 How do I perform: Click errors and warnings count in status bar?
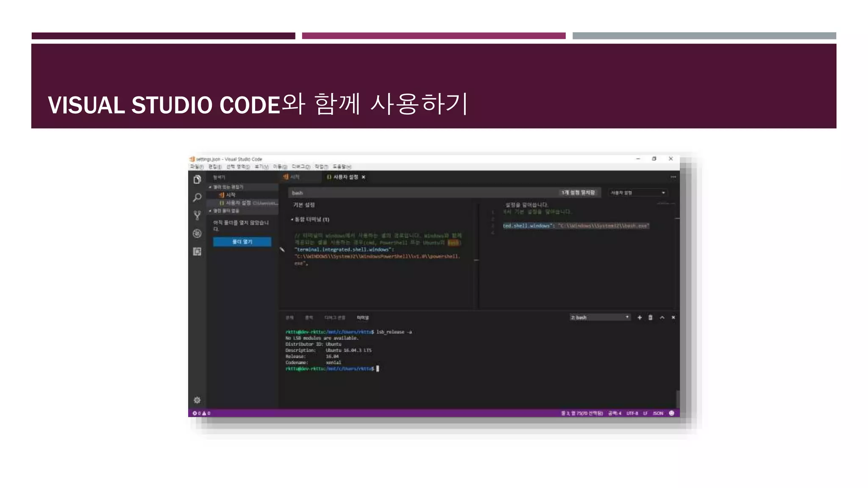coord(201,413)
